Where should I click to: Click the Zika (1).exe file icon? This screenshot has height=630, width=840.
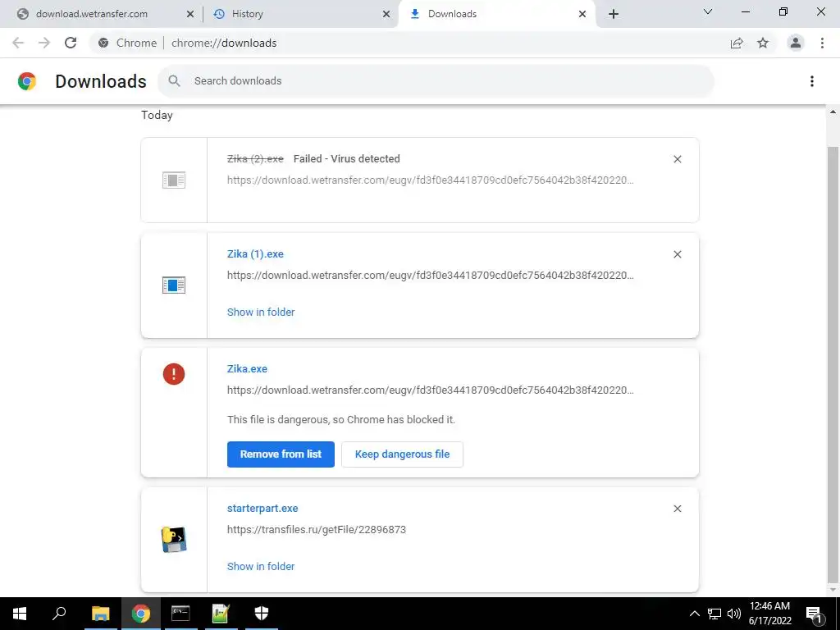174,285
